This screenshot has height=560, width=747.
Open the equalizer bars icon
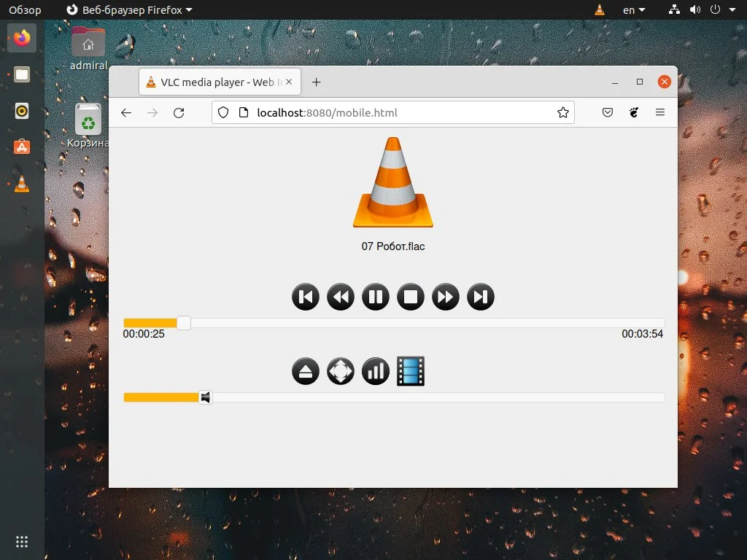point(375,371)
